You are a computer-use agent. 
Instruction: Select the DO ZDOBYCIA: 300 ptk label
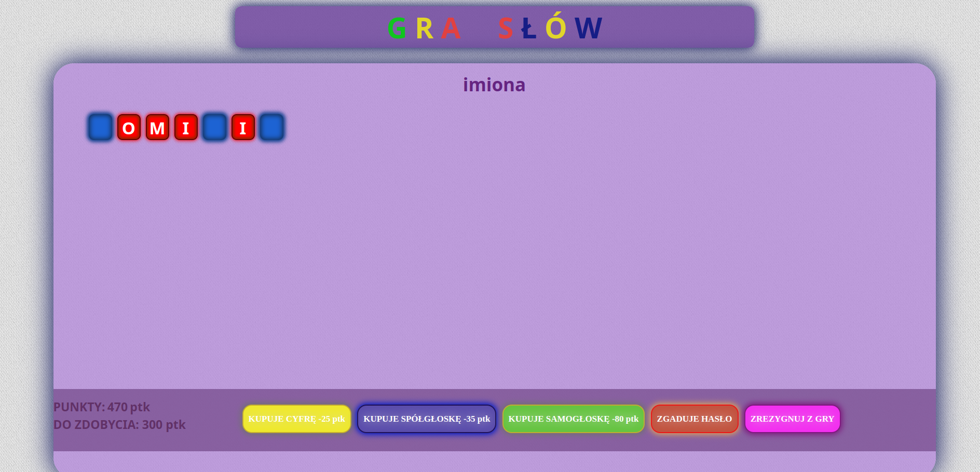[x=119, y=425]
